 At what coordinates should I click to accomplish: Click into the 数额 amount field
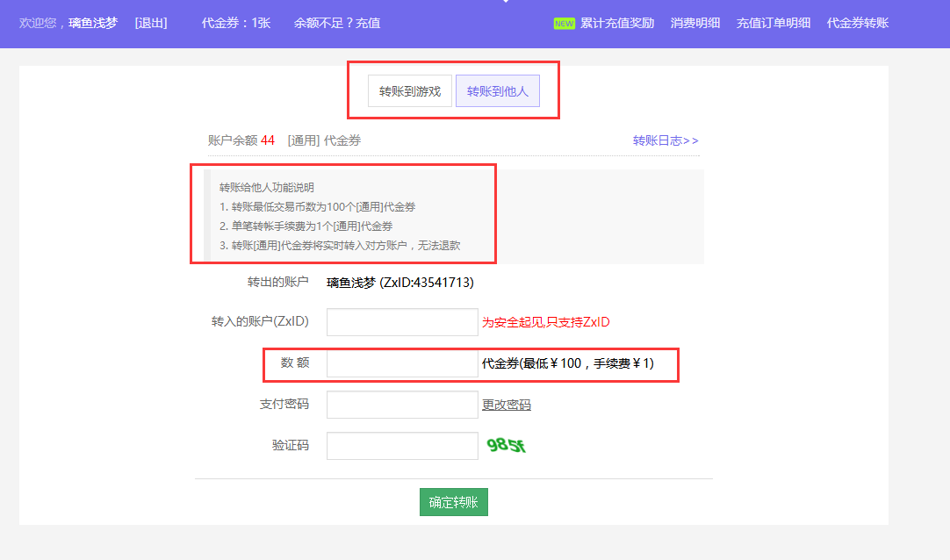[x=402, y=363]
